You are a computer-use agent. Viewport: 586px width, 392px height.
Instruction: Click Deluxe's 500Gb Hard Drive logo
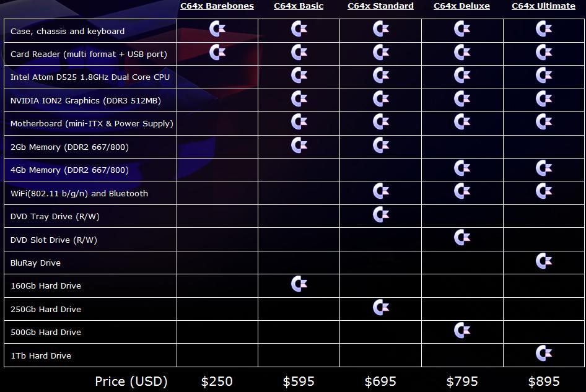pos(462,331)
